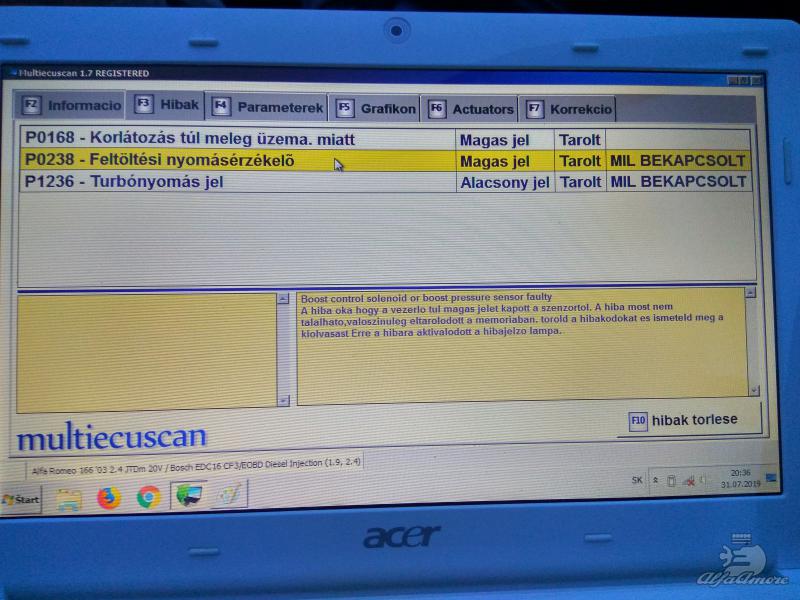Image resolution: width=800 pixels, height=600 pixels.
Task: Click Tarolt in the P0168 row
Action: click(580, 140)
